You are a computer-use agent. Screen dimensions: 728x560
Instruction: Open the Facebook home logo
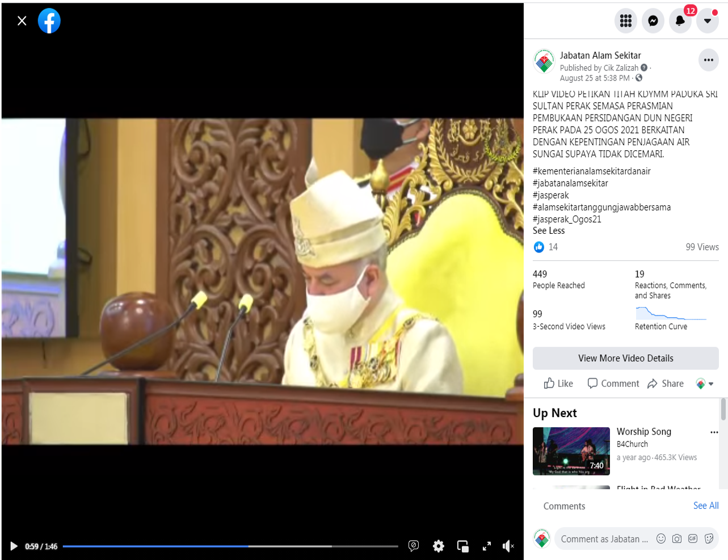(49, 21)
